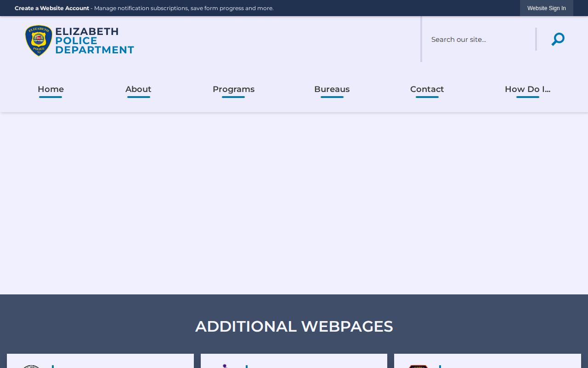Click the Additional Webpages heading
The width and height of the screenshot is (588, 368).
[294, 326]
